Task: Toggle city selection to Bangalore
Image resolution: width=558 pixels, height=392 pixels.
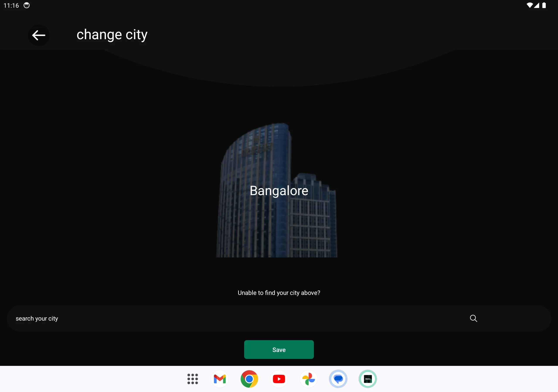Action: (279, 190)
